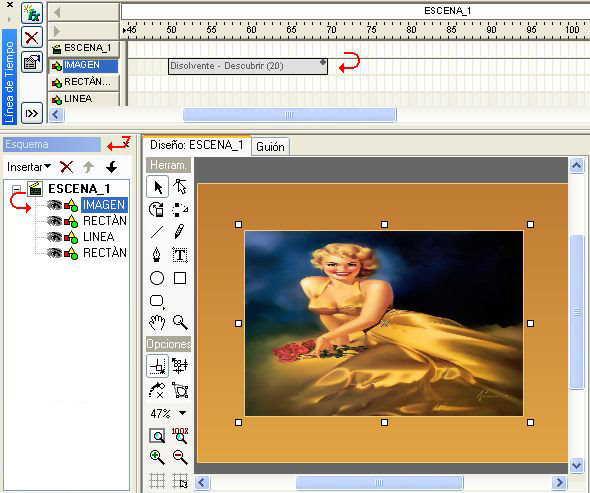Choose the Rectangle drawing tool

pyautogui.click(x=180, y=278)
